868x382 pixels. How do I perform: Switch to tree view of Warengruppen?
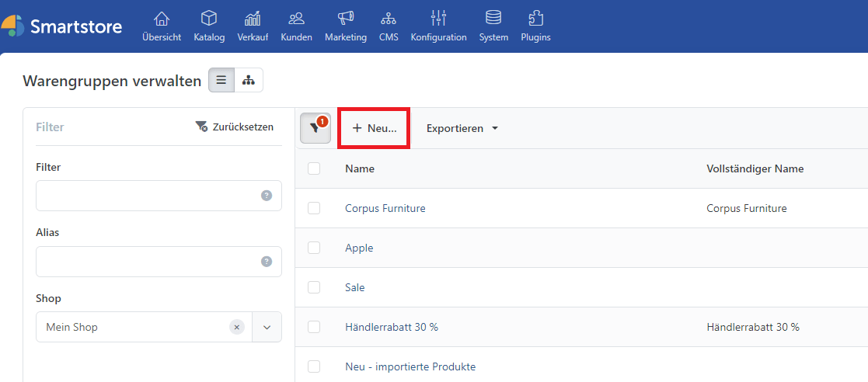pos(249,80)
